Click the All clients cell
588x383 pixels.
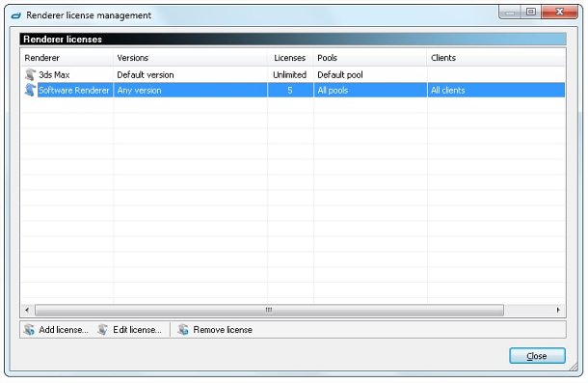(x=448, y=90)
